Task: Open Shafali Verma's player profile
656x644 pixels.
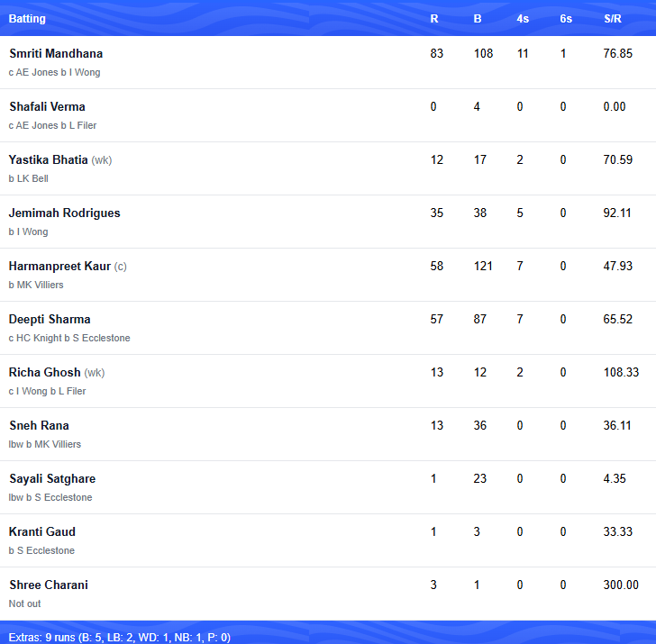Action: tap(47, 106)
